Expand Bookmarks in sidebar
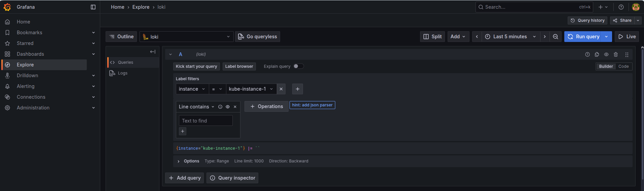Image resolution: width=644 pixels, height=191 pixels. coord(93,33)
